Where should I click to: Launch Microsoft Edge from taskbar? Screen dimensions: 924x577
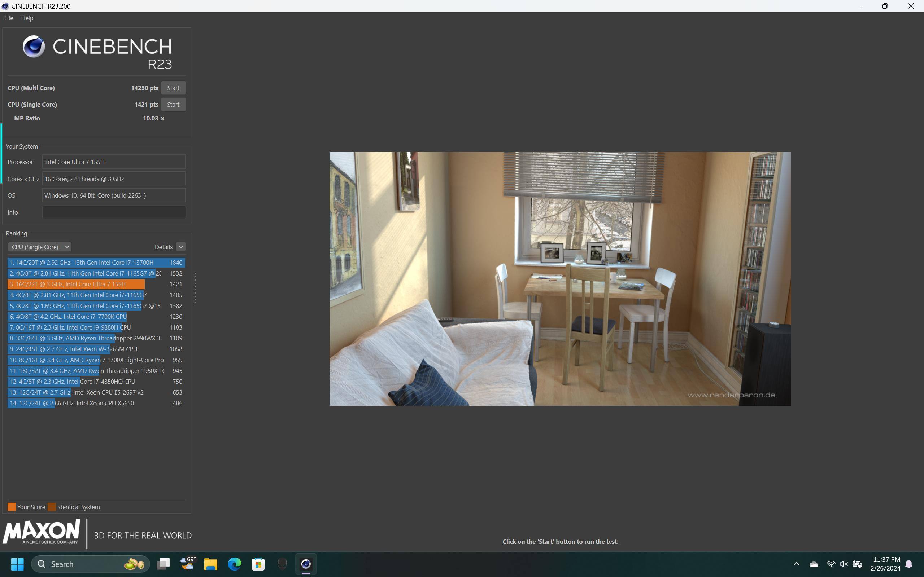(235, 564)
